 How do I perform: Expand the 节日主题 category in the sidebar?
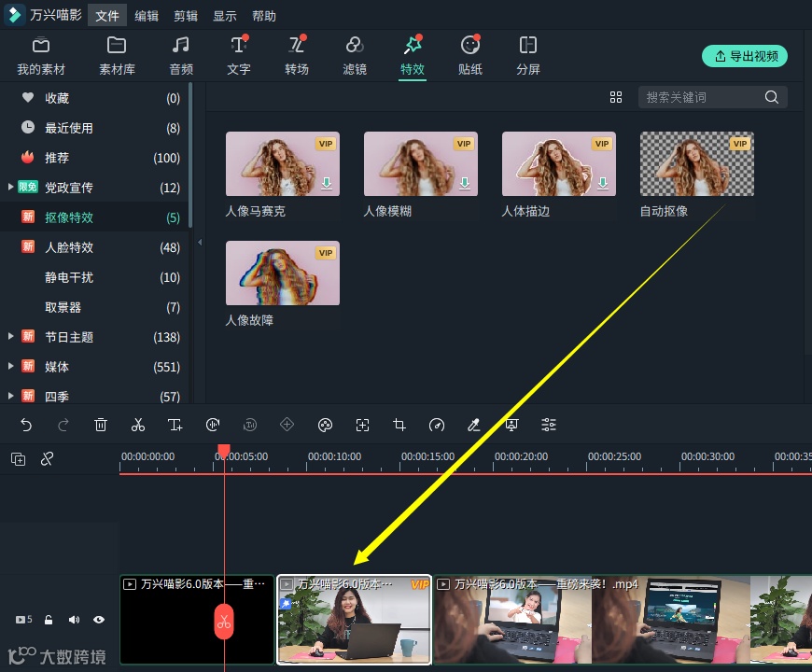click(x=9, y=337)
